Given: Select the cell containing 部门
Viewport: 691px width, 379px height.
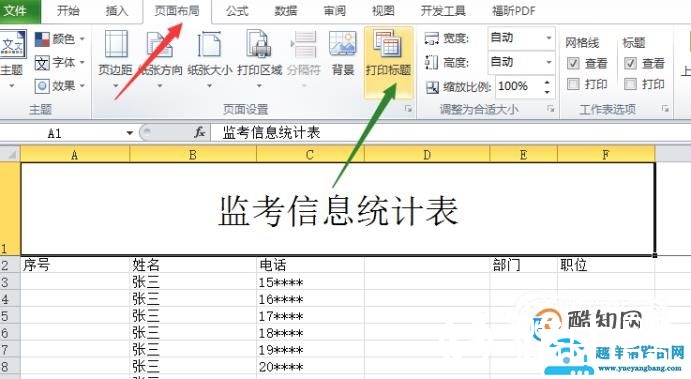Looking at the screenshot, I should [x=524, y=265].
